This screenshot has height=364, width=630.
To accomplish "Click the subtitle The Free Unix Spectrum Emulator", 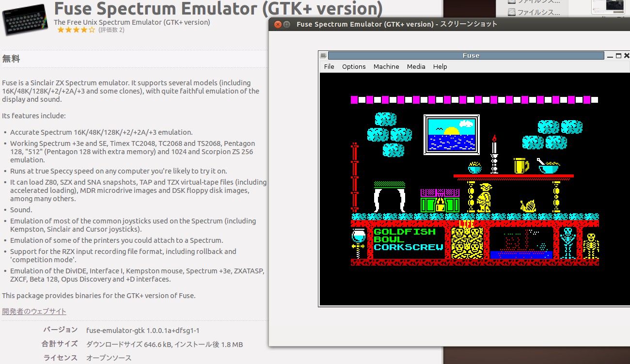I will (132, 22).
